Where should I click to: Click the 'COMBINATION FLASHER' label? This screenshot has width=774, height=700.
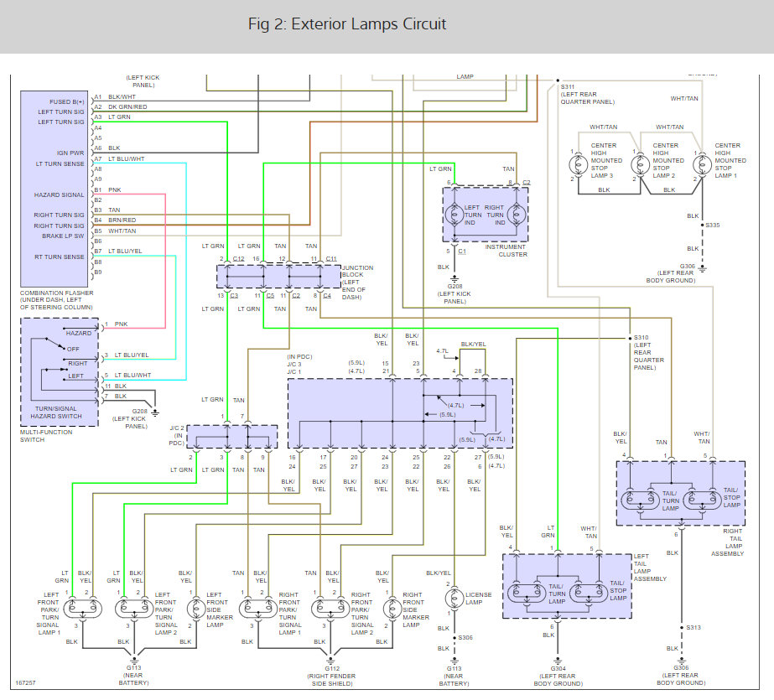click(56, 293)
